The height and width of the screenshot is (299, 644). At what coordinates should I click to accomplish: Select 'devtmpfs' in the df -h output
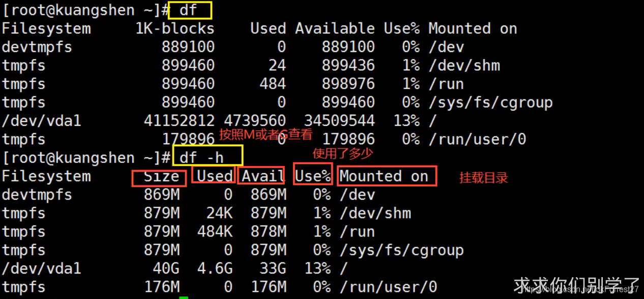click(x=37, y=195)
